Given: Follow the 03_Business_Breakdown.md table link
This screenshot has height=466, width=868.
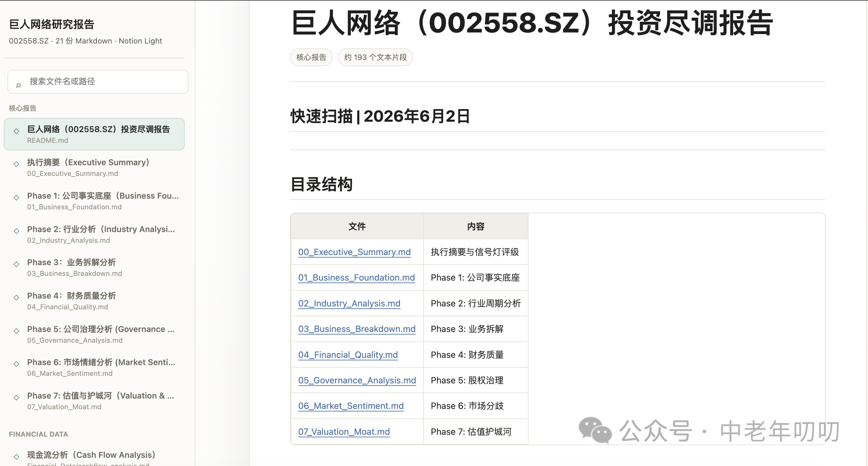Looking at the screenshot, I should 357,329.
